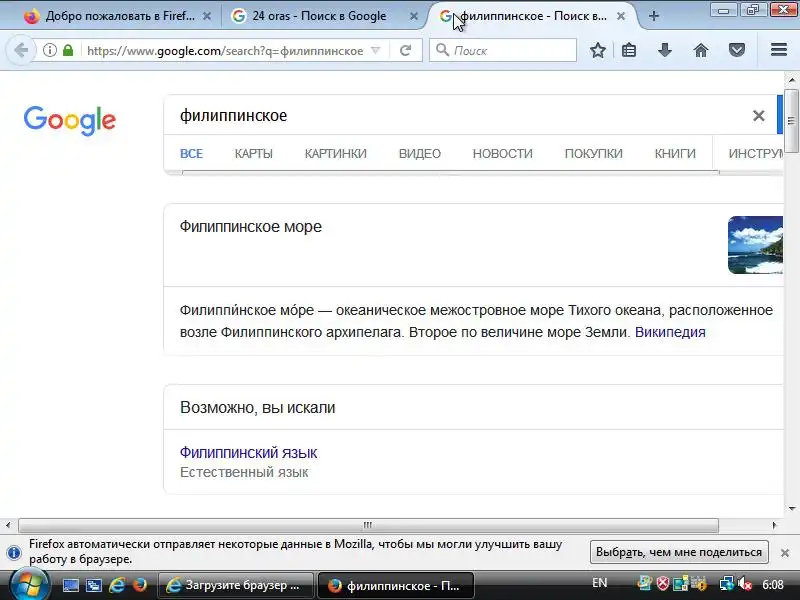Open the ПОКУПКИ results filter
Viewport: 800px width, 600px height.
(x=593, y=154)
